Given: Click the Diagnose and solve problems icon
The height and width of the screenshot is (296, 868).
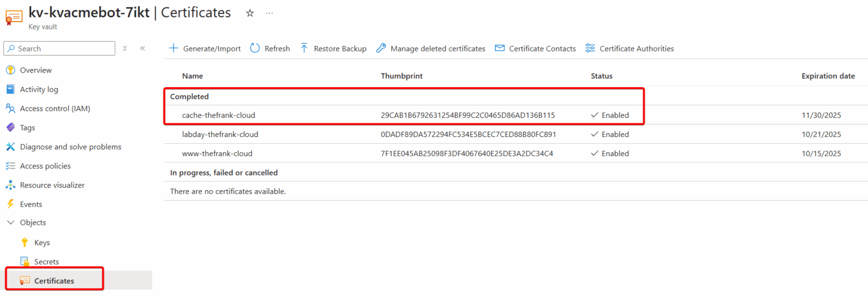Looking at the screenshot, I should (10, 147).
